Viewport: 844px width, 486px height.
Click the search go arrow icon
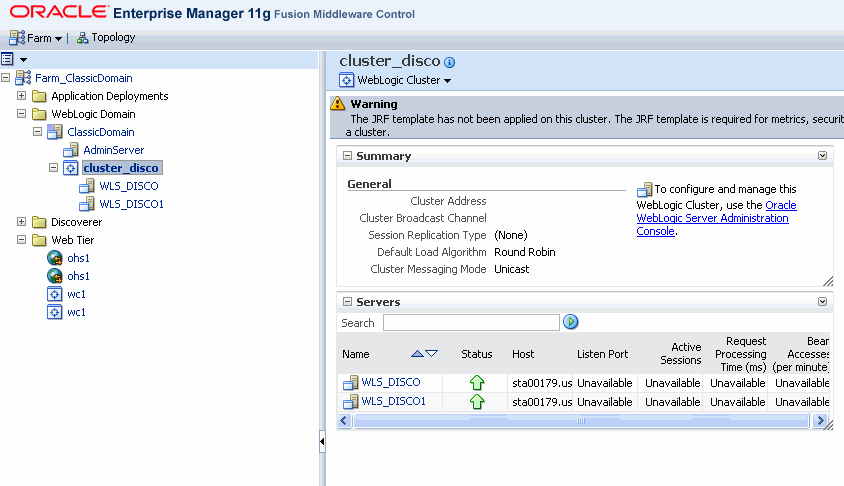(571, 322)
